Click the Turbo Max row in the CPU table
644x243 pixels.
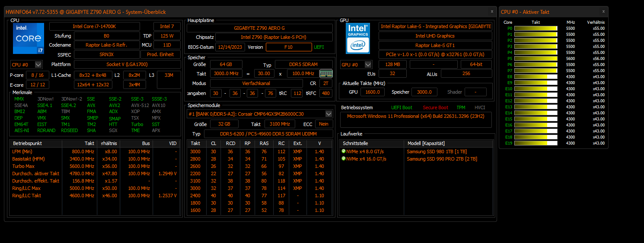point(95,166)
